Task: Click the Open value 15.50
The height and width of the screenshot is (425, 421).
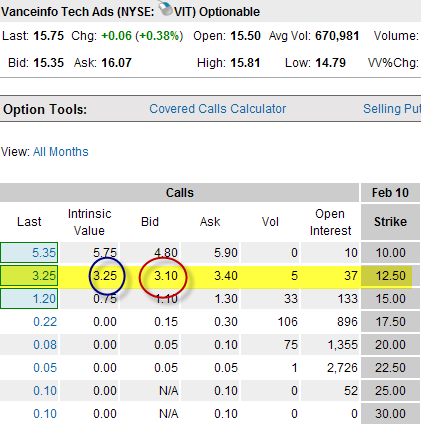Action: tap(246, 36)
